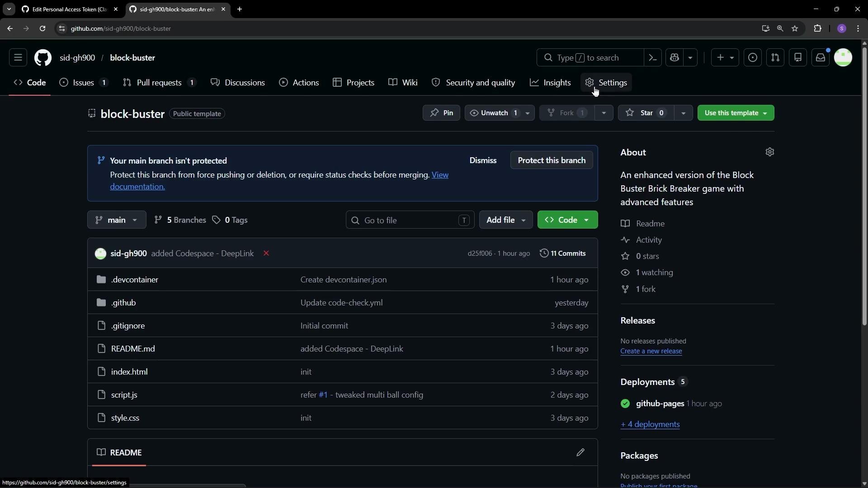This screenshot has height=488, width=868.
Task: View the 0 Tags list
Action: (230, 220)
